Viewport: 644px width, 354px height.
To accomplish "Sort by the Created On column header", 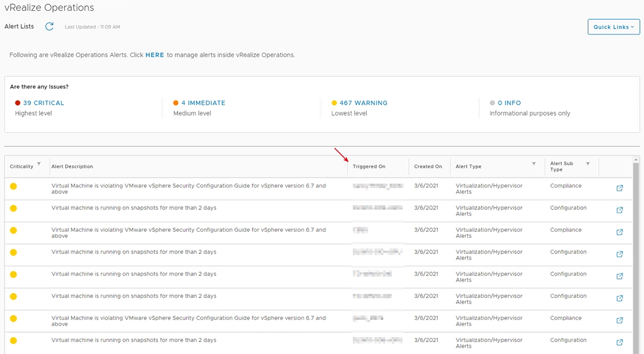I will tap(428, 167).
